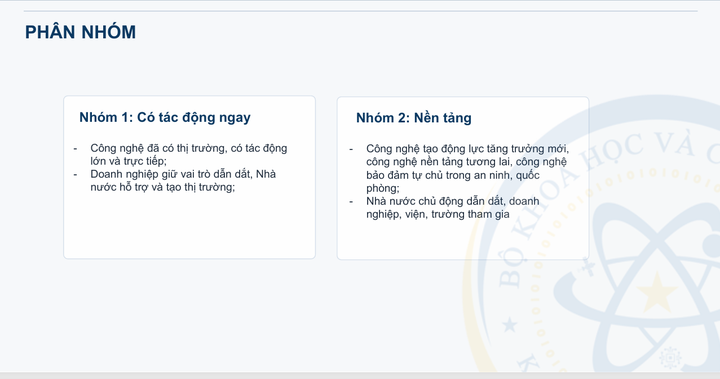Select the bullet 'Doanh nghiệp giữ vai trò dẫn dắt'

(x=183, y=181)
